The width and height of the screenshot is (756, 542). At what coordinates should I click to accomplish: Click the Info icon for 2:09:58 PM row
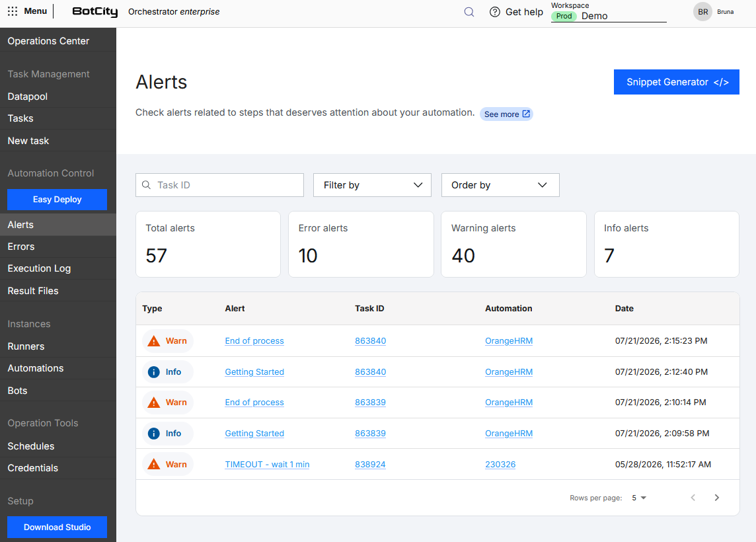(x=154, y=434)
